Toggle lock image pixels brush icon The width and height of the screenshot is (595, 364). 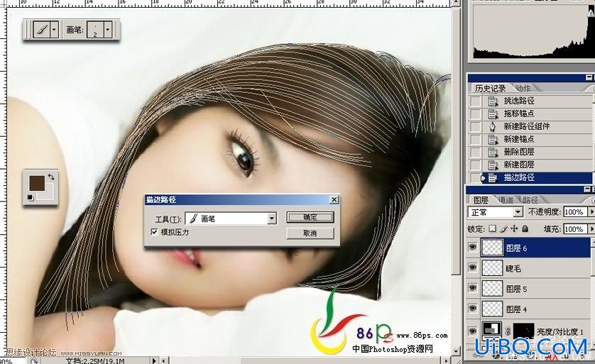(x=503, y=228)
